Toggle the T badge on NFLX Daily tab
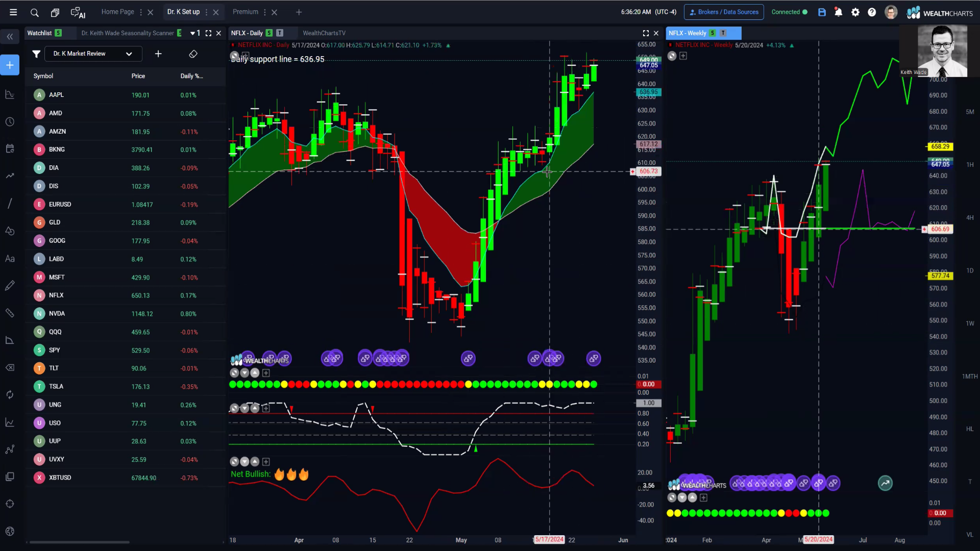Screen dimensions: 980x551 click(x=280, y=33)
